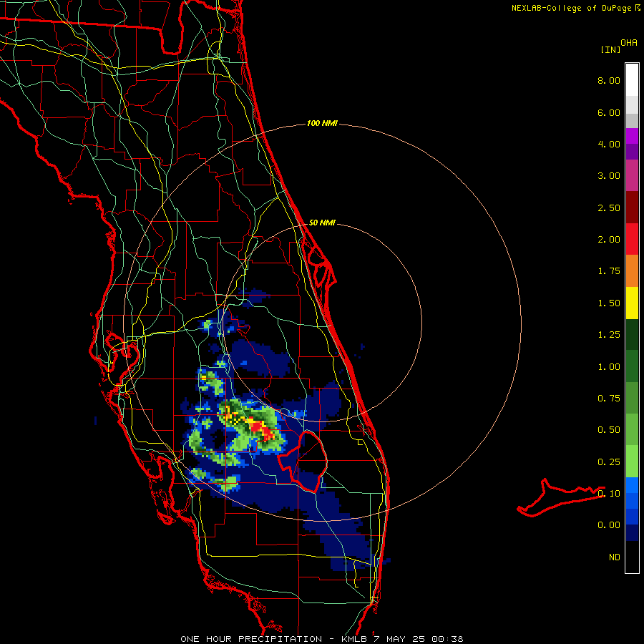Click the 1.50 legend value
This screenshot has height=644, width=644.
coord(609,303)
